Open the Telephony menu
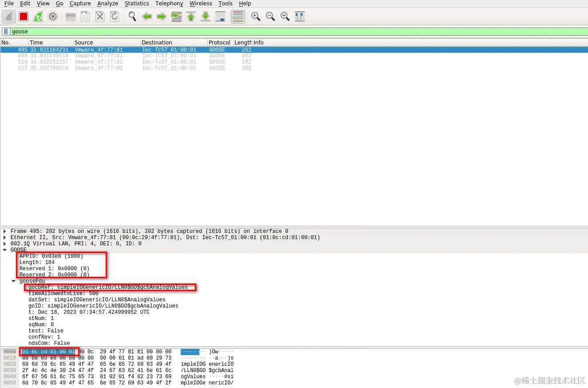 pyautogui.click(x=169, y=4)
